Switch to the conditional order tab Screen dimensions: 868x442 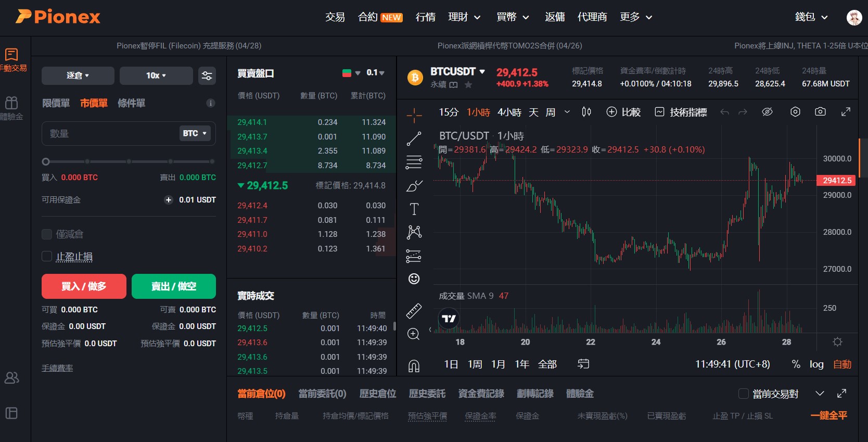point(131,103)
